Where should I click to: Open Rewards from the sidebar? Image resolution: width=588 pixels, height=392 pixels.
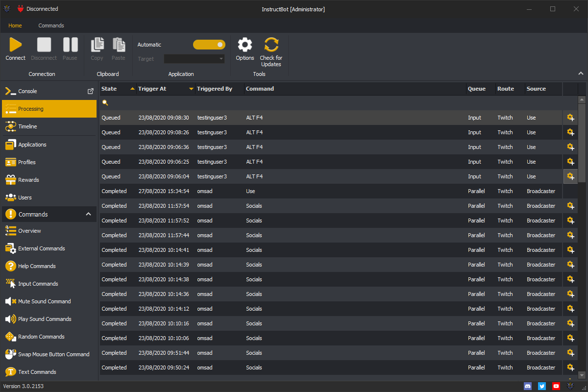[49, 180]
